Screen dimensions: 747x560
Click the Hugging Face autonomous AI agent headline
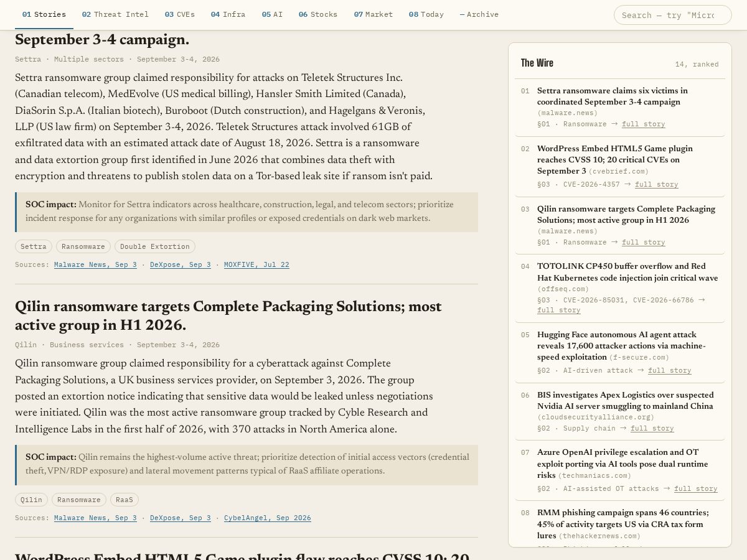coord(621,345)
